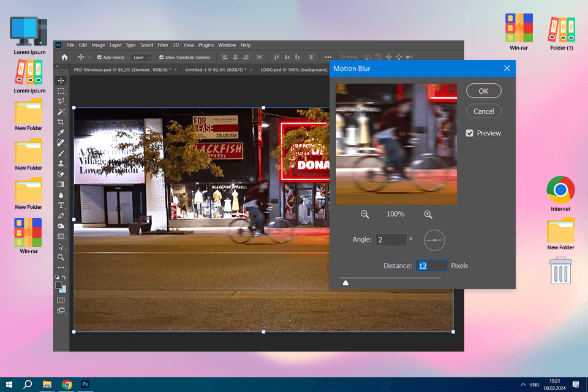The image size is (588, 392).
Task: Select the Rectangle shape tool
Action: (x=61, y=236)
